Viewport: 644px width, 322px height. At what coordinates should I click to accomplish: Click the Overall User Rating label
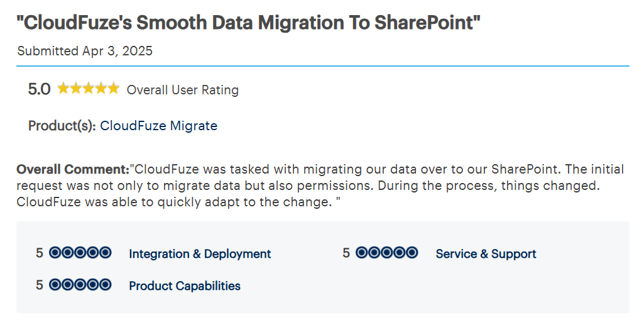click(183, 90)
